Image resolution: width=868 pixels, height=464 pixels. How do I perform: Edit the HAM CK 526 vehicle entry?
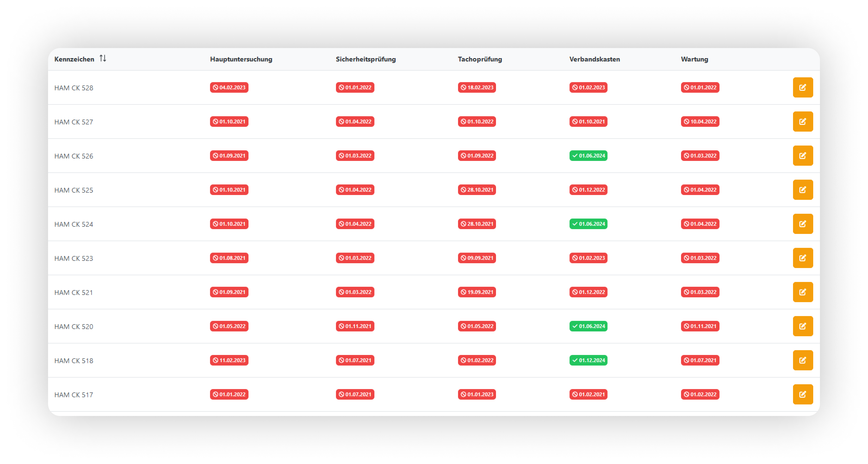[x=803, y=156]
